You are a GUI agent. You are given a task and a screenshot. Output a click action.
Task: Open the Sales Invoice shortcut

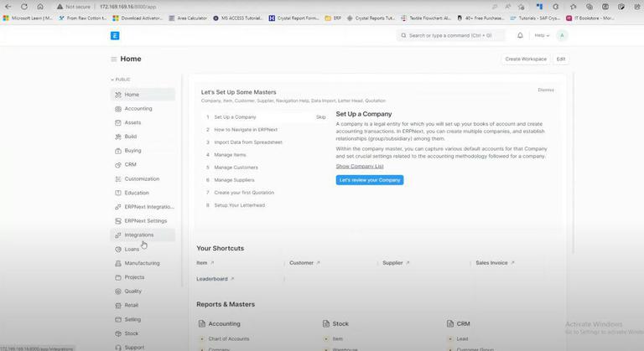tap(495, 263)
